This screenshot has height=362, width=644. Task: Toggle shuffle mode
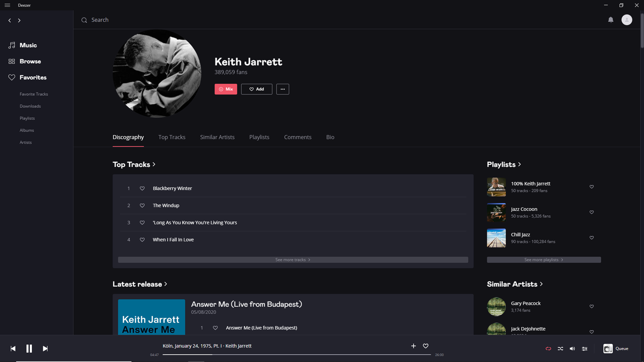[560, 349]
